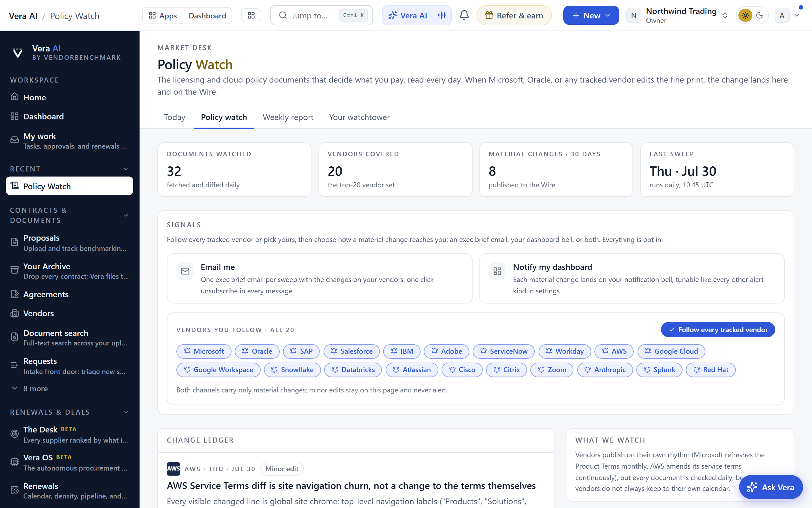Screen dimensions: 812x508
Task: Open the New dropdown menu
Action: pyautogui.click(x=591, y=16)
